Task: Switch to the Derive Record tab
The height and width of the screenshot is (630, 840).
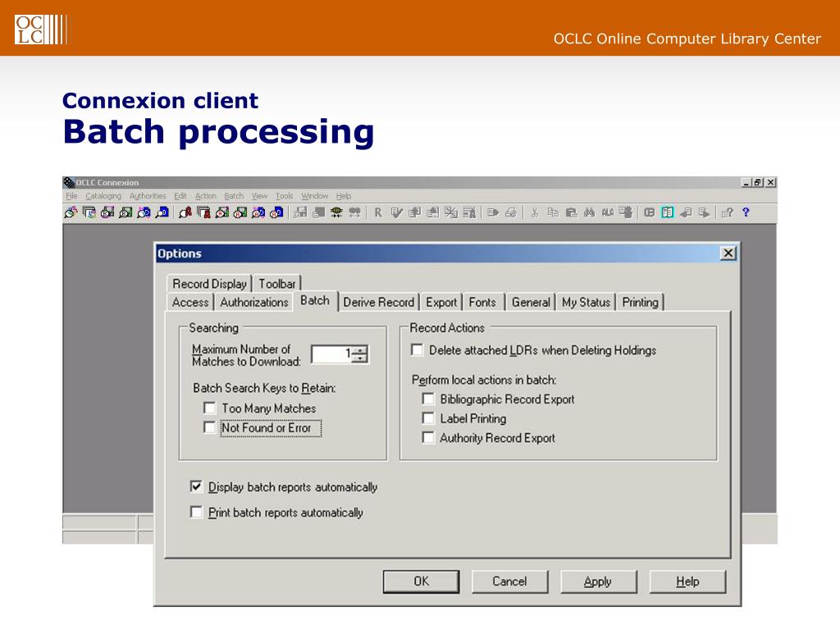Action: tap(379, 302)
